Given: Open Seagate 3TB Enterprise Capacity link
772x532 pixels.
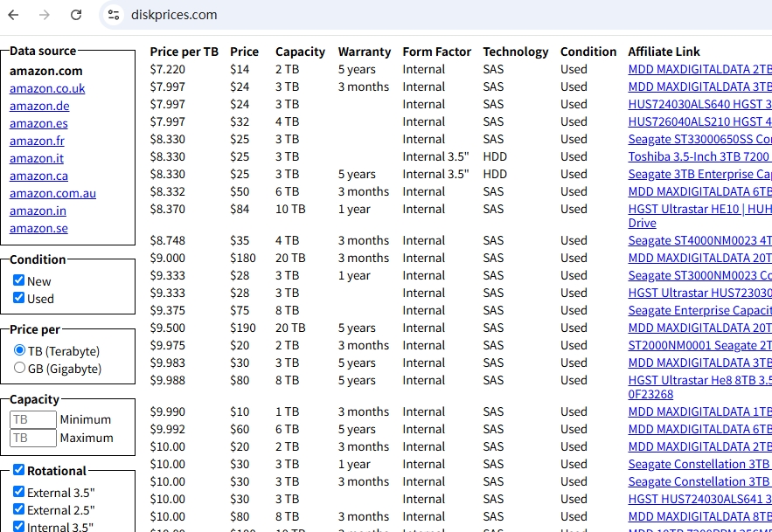Looking at the screenshot, I should point(699,174).
